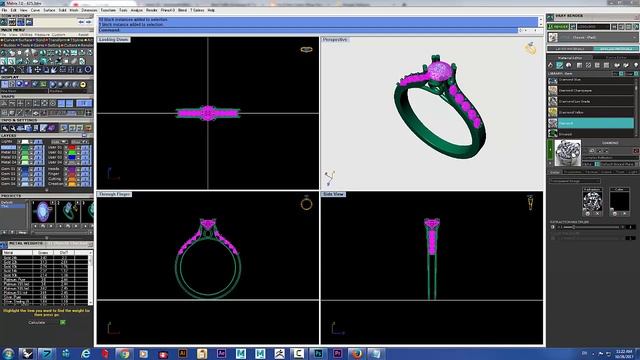
Task: Open the right Display panel dropdown
Action: [67, 91]
